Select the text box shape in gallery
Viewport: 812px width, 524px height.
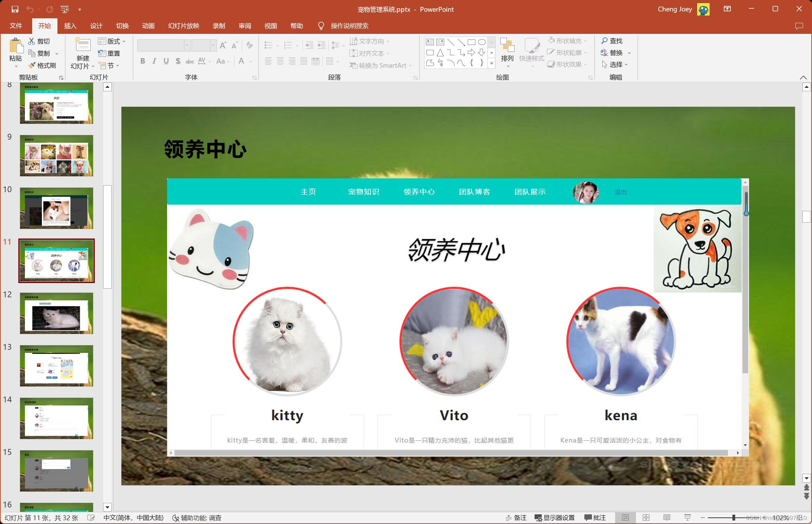[x=430, y=42]
